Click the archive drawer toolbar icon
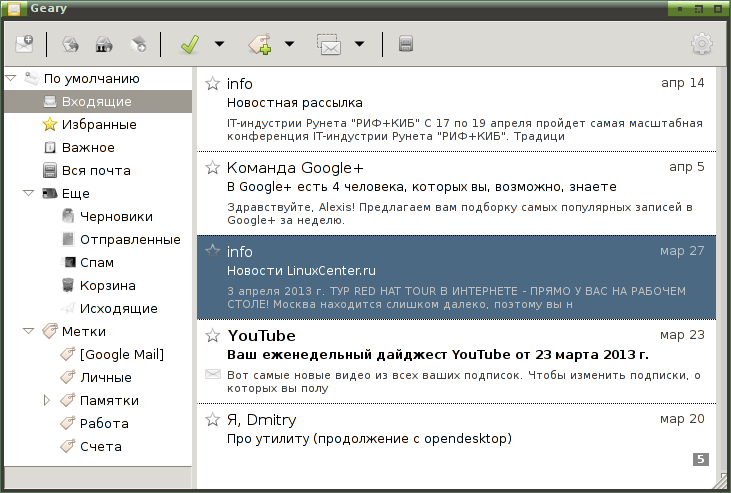The image size is (731, 493). (x=406, y=44)
